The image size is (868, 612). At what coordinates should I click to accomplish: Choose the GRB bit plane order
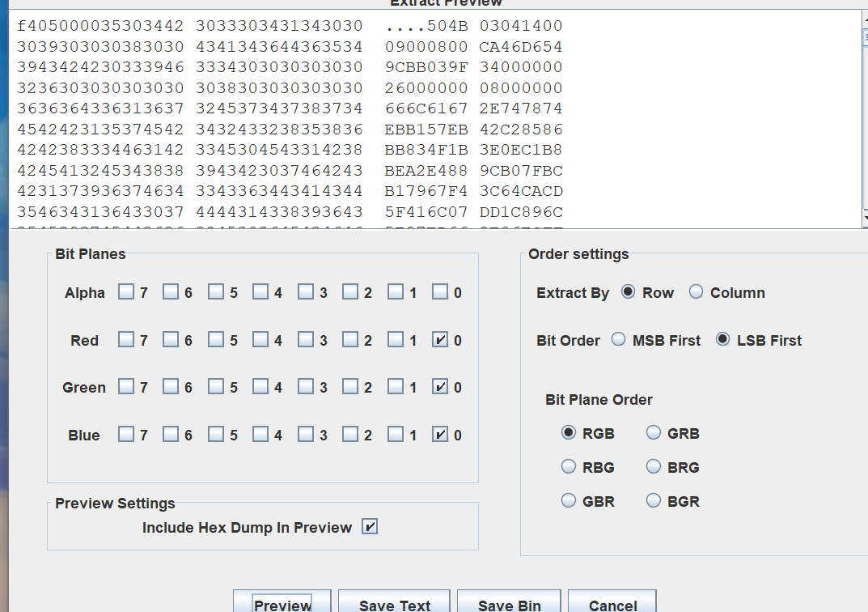(x=654, y=433)
